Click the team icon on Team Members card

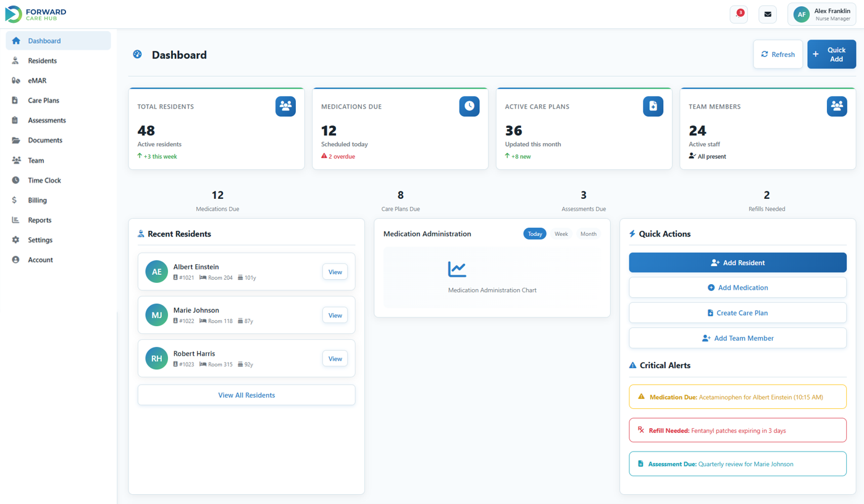click(x=837, y=106)
